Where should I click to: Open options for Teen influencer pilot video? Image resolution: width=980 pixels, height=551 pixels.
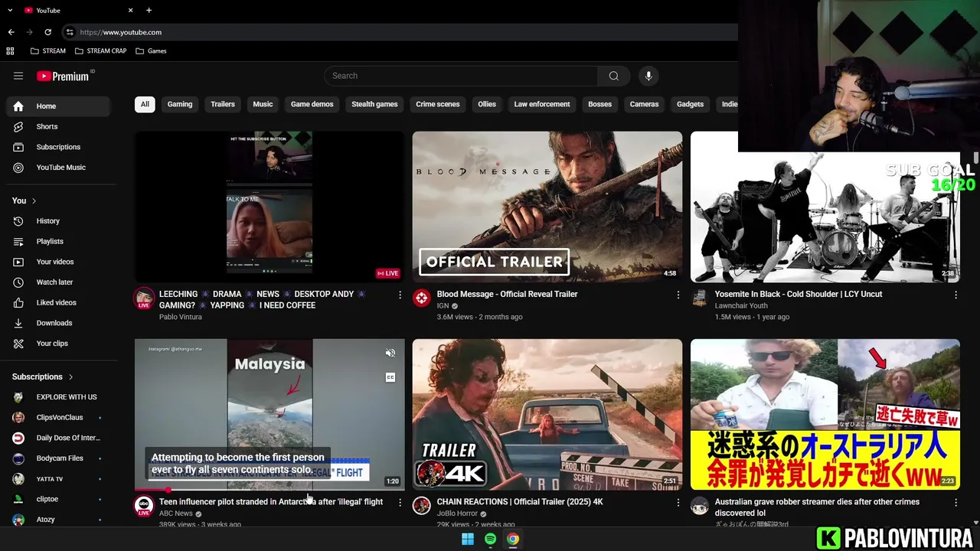[x=400, y=503]
